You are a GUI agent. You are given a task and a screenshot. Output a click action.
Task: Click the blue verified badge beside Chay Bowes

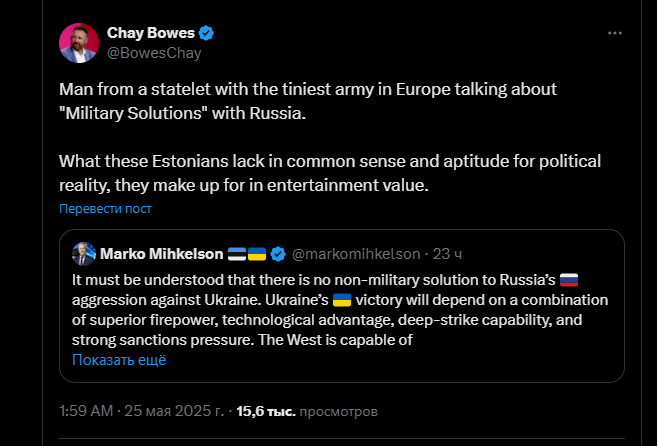(205, 33)
